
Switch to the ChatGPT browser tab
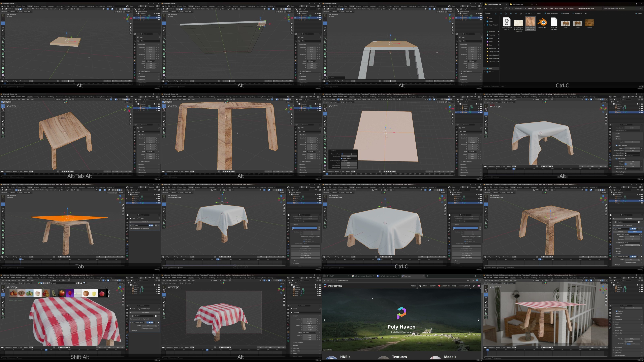[332, 276]
